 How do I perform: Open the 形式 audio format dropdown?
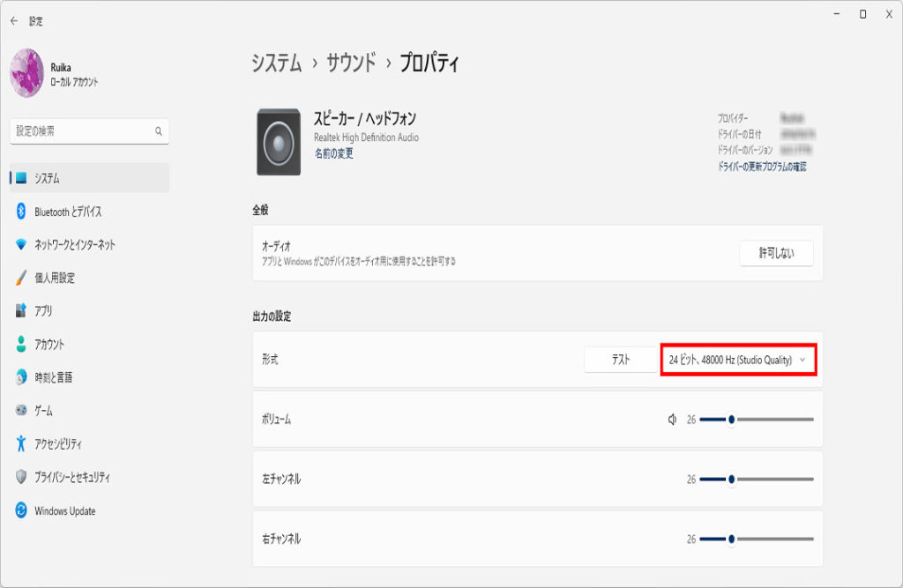738,360
